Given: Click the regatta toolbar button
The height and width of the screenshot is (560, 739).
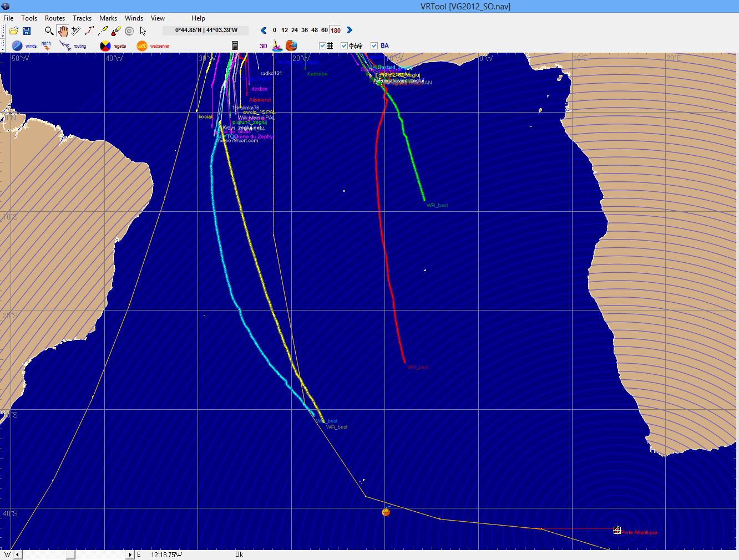Looking at the screenshot, I should tap(113, 46).
